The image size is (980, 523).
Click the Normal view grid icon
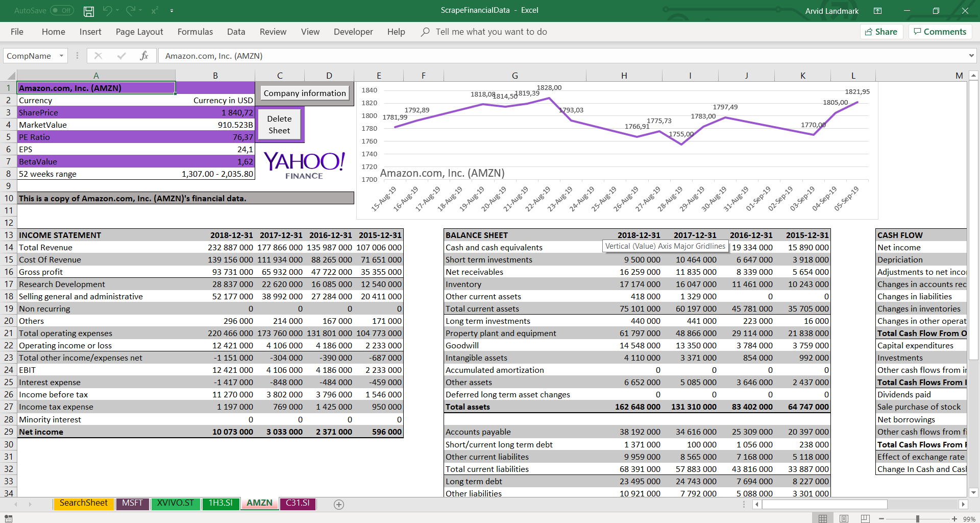click(x=823, y=518)
